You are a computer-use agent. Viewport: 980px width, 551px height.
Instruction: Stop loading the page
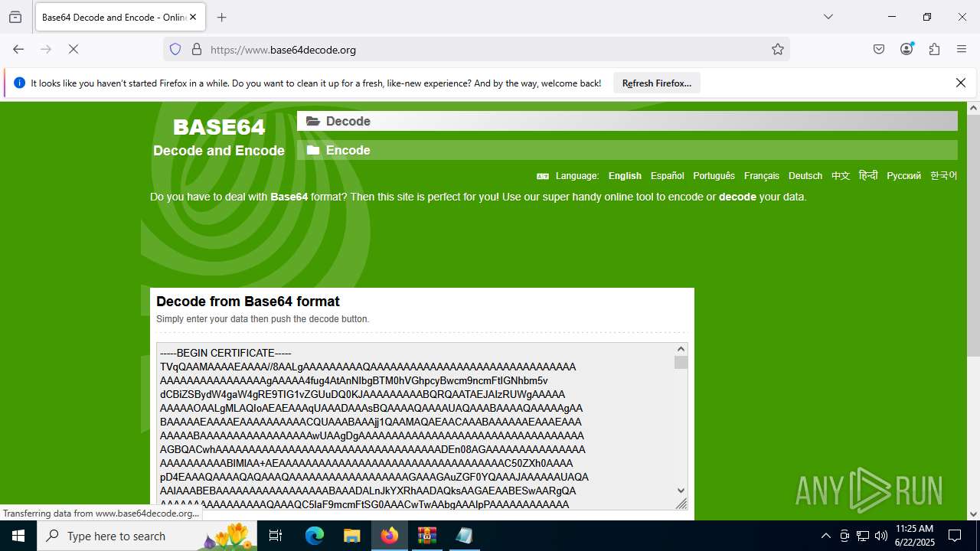tap(73, 49)
